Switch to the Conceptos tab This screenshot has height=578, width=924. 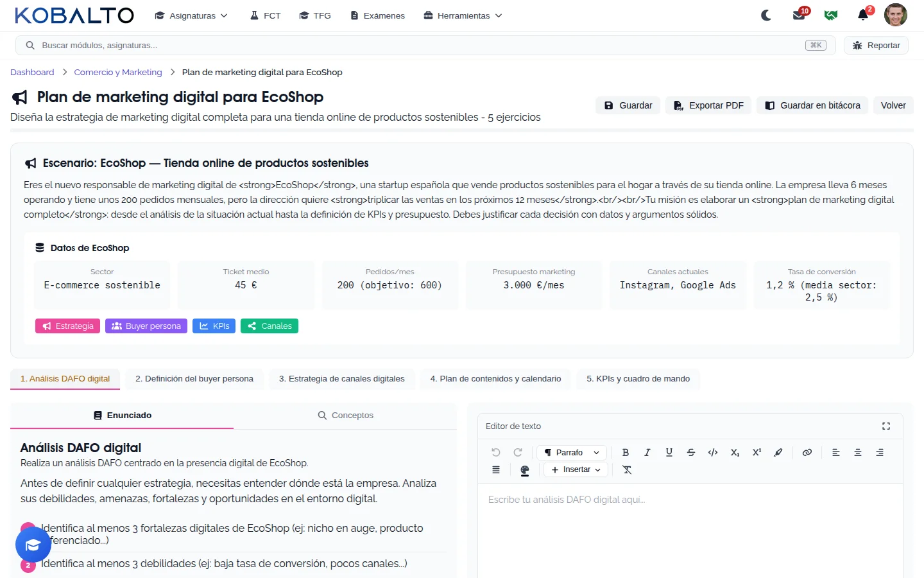(x=345, y=416)
